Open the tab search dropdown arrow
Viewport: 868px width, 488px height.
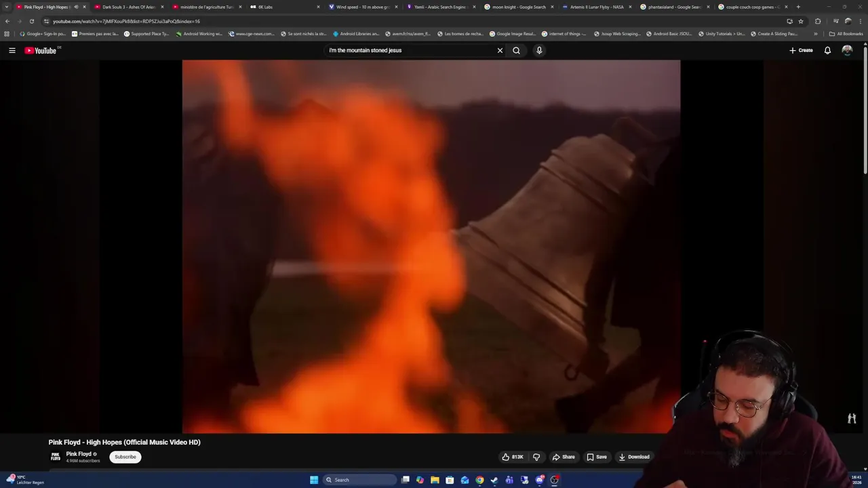(7, 7)
